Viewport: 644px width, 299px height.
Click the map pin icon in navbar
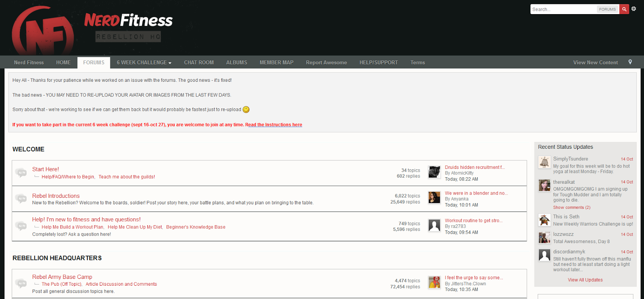(630, 62)
